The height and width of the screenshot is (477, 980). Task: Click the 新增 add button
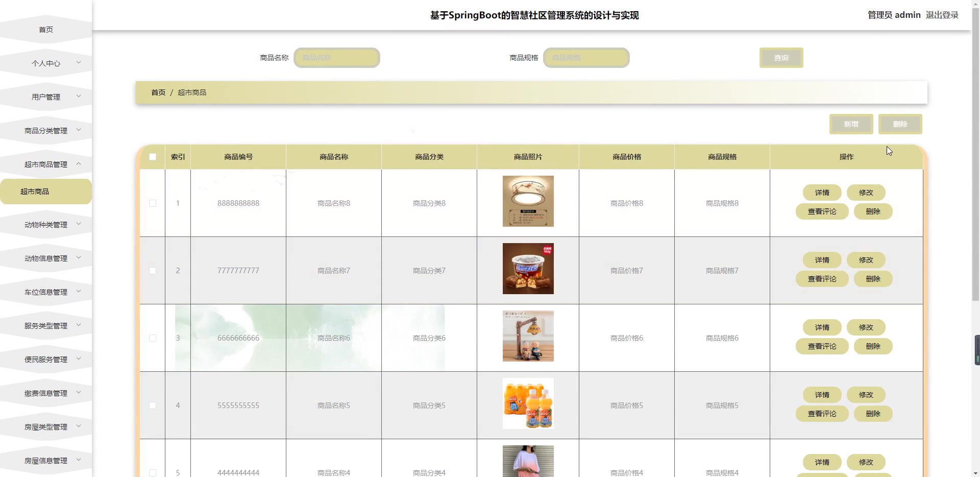(x=851, y=124)
